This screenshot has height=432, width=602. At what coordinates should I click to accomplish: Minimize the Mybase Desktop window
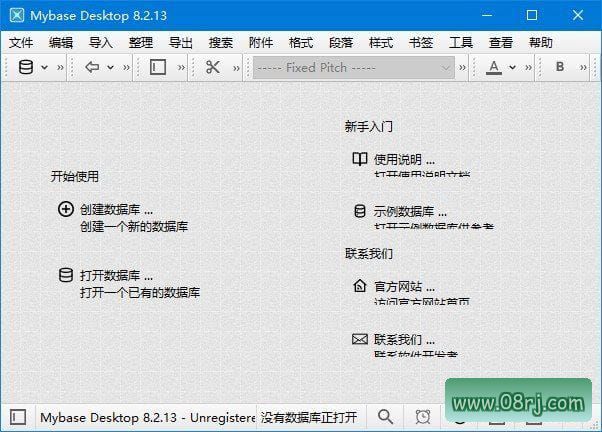coord(487,15)
